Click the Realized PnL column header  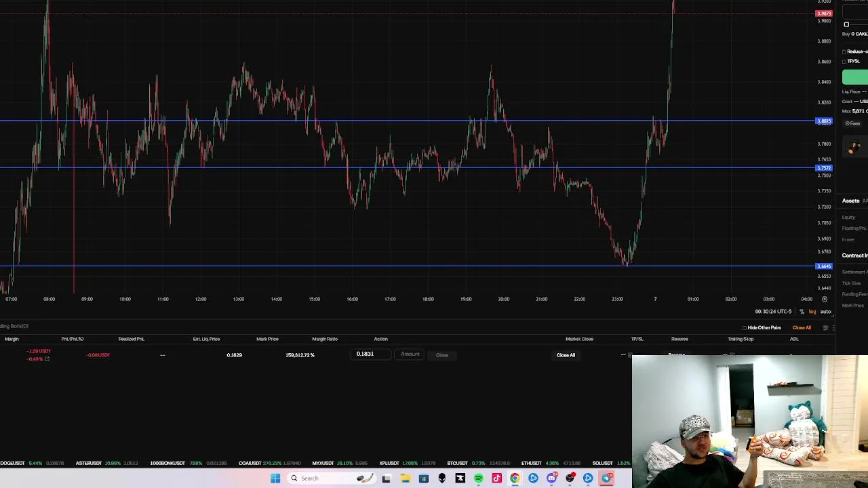(132, 339)
